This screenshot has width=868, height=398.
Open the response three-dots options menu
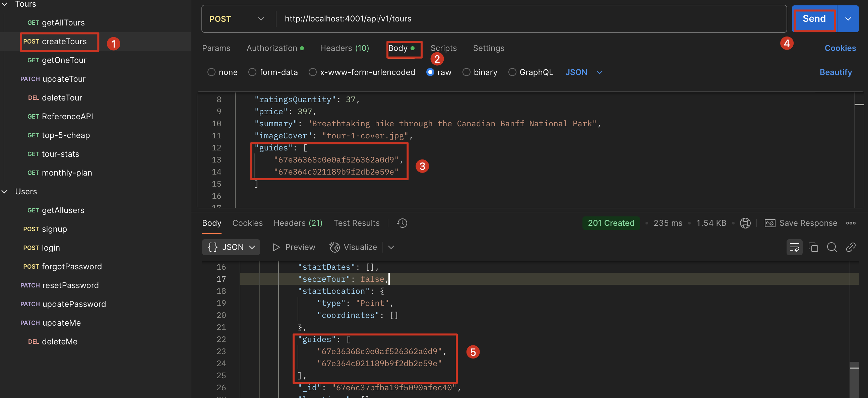(x=851, y=223)
